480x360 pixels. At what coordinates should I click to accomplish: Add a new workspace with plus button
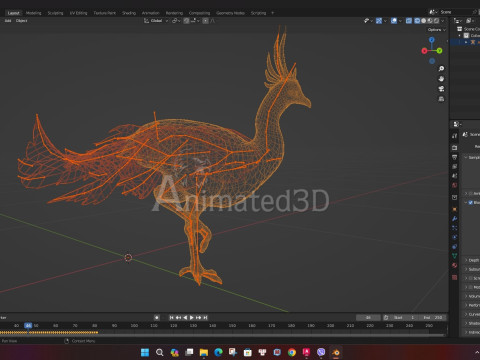pyautogui.click(x=272, y=13)
